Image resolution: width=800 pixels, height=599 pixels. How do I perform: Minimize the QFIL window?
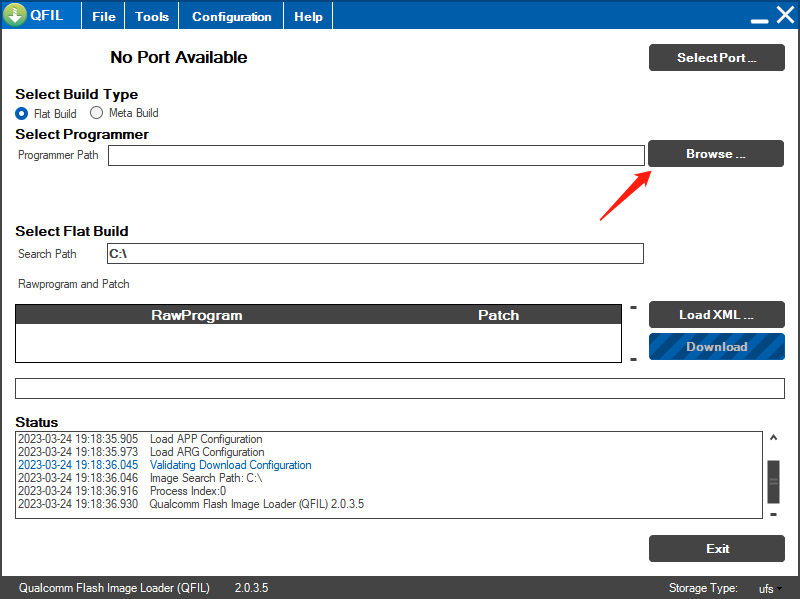(x=759, y=21)
